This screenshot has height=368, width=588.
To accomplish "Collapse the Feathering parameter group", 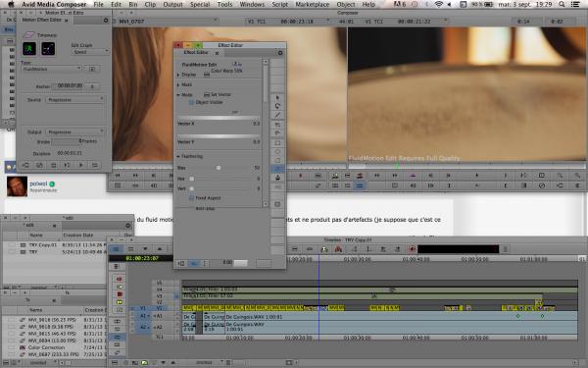I will (178, 156).
